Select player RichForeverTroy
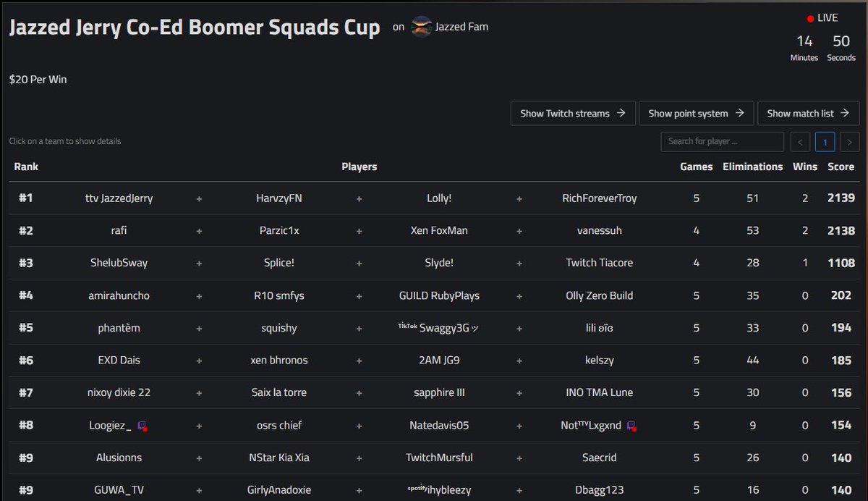868x501 pixels. (600, 198)
